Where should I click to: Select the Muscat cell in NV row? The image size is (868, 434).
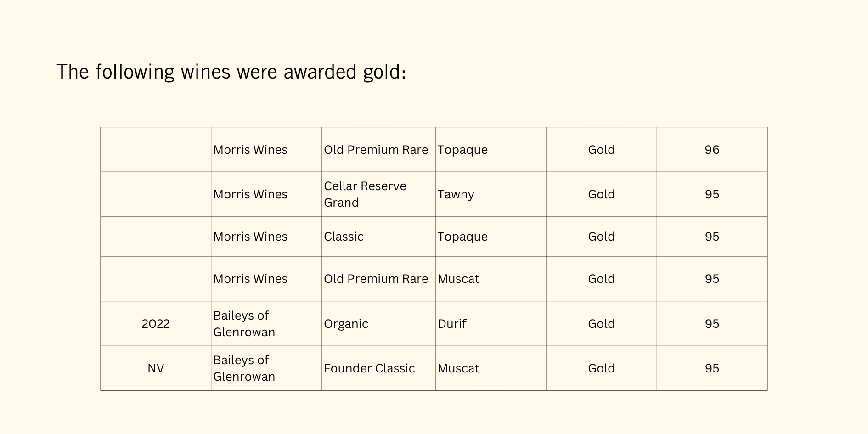[x=490, y=368]
